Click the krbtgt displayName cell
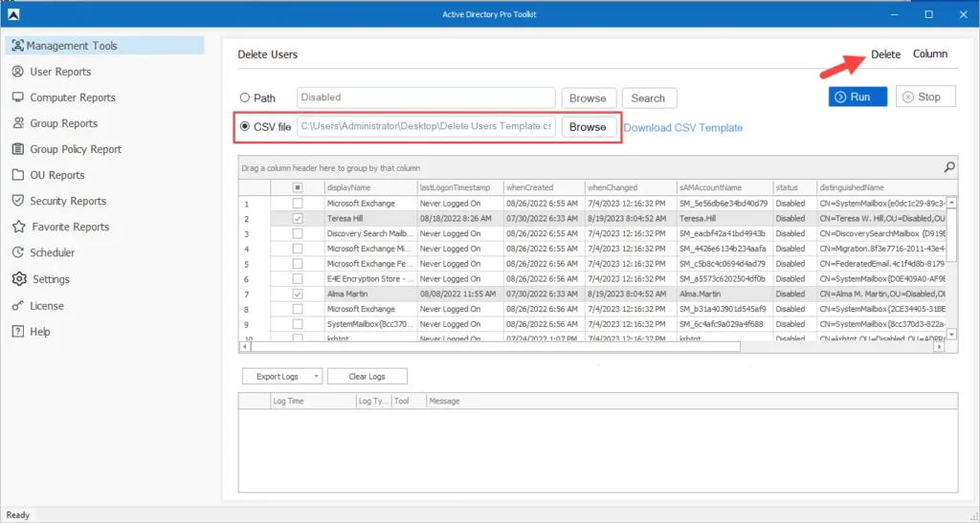The height and width of the screenshot is (523, 980). tap(370, 338)
